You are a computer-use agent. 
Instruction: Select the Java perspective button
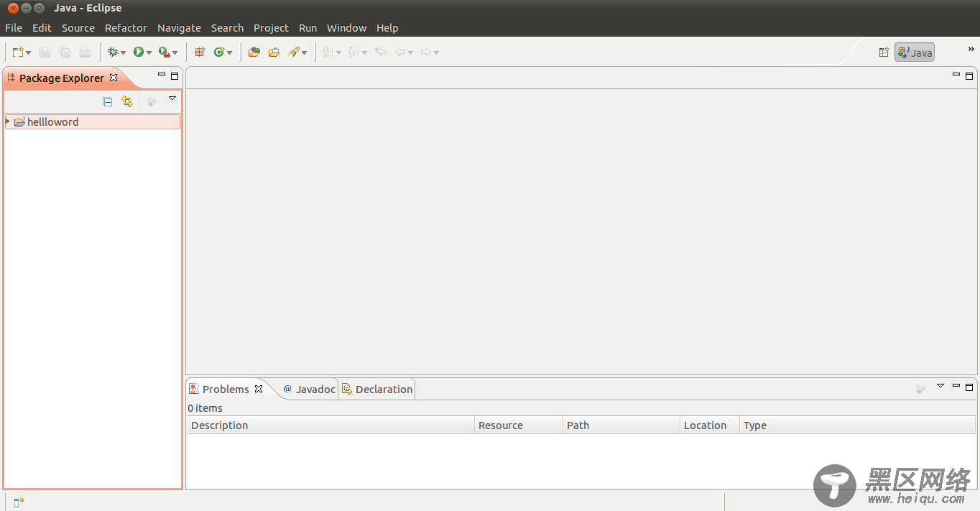pyautogui.click(x=915, y=52)
